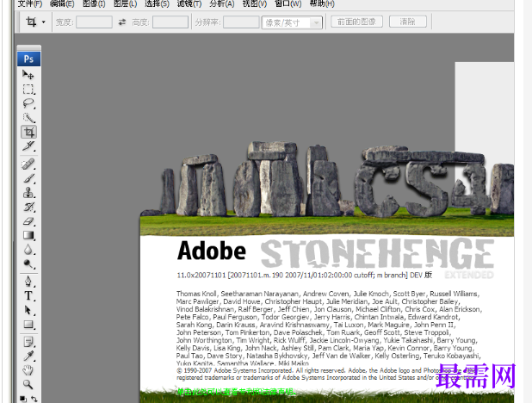
Task: Select the Horizontal Type tool
Action: pos(28,295)
